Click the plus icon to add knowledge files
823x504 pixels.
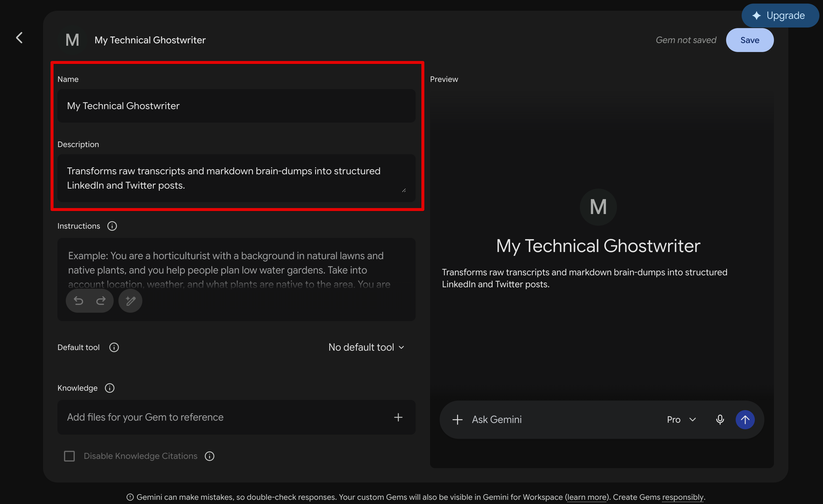(x=398, y=417)
